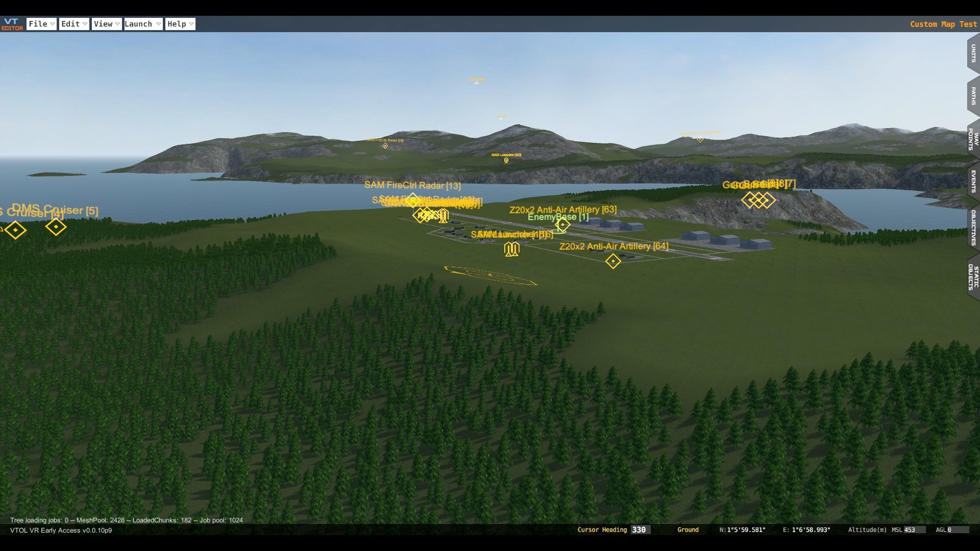Open the Objectives side tab

pyautogui.click(x=973, y=228)
